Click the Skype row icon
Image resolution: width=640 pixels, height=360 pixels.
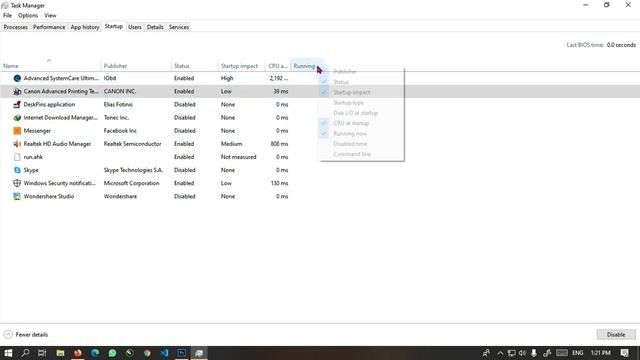click(x=17, y=170)
